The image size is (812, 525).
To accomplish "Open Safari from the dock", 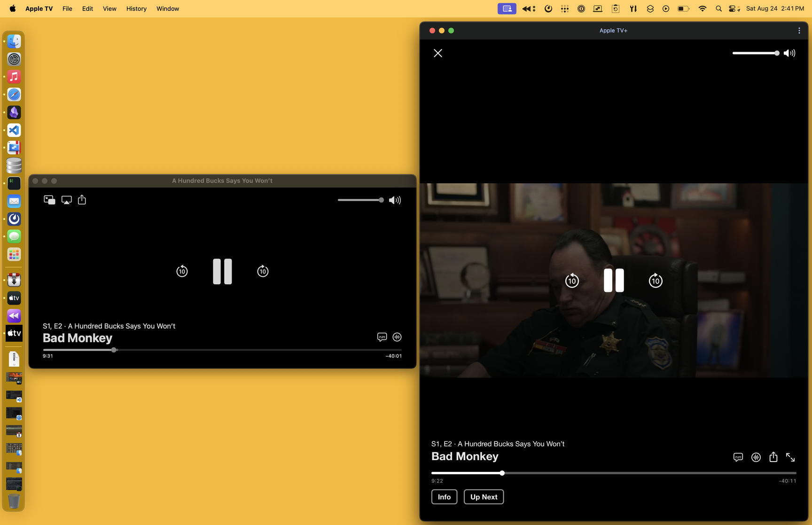I will coord(14,94).
